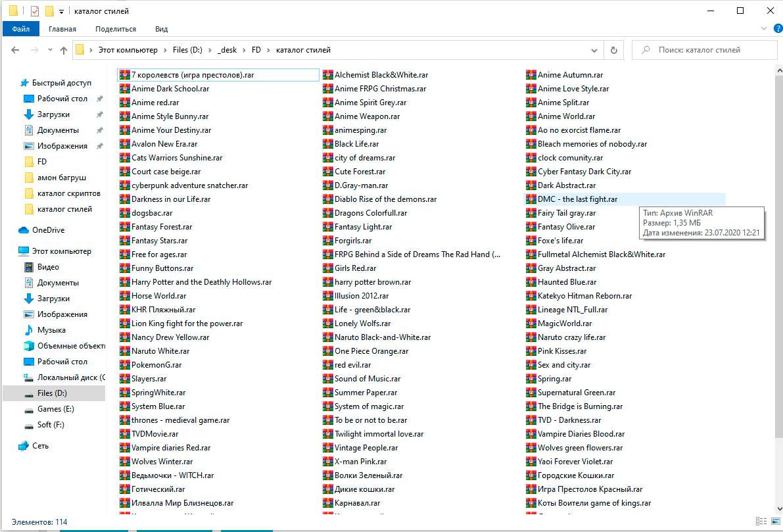
Task: Select the 'Anime Autumn.rar' archive icon
Action: click(x=531, y=75)
